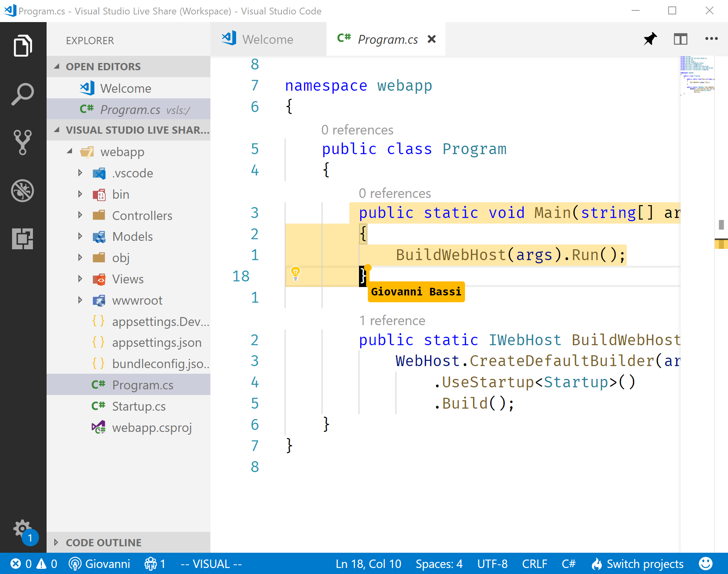Click Ln 18, Col 10 status item
The width and height of the screenshot is (728, 574).
pos(369,564)
